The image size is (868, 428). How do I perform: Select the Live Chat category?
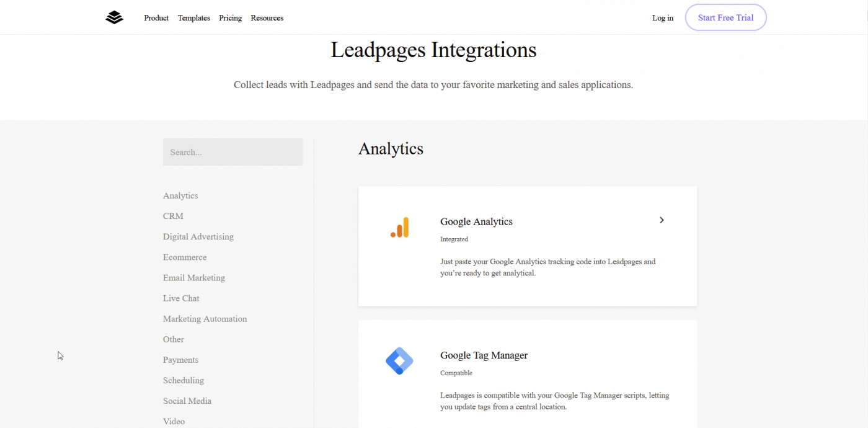(x=181, y=298)
